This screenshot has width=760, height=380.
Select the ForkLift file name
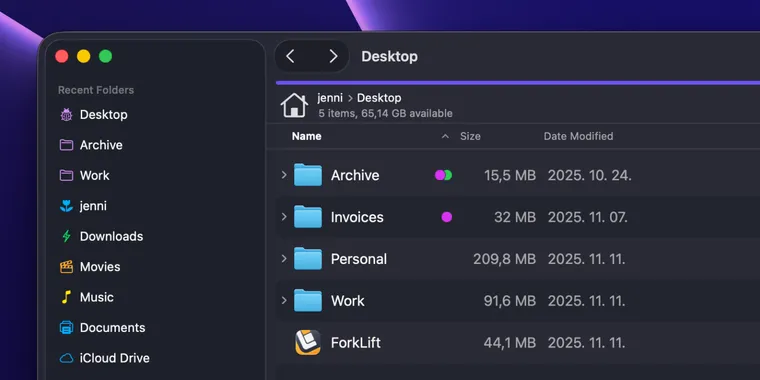tap(356, 343)
